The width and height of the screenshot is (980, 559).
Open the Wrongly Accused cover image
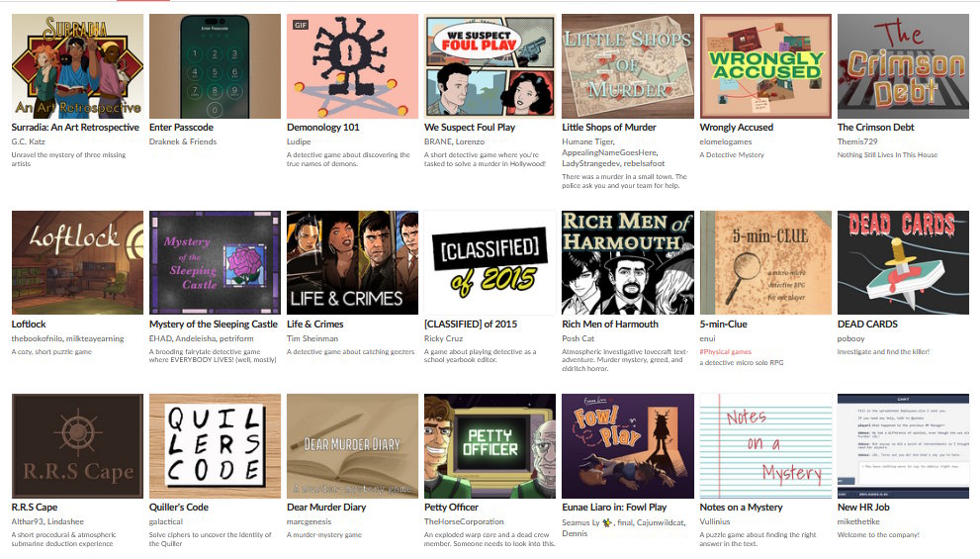click(x=765, y=66)
